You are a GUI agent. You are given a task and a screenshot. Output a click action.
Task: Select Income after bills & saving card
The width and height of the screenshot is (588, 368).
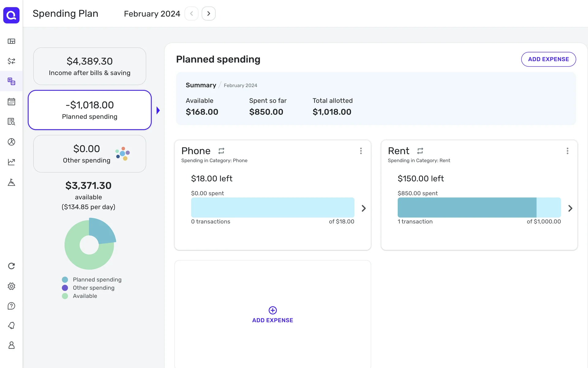tap(89, 66)
